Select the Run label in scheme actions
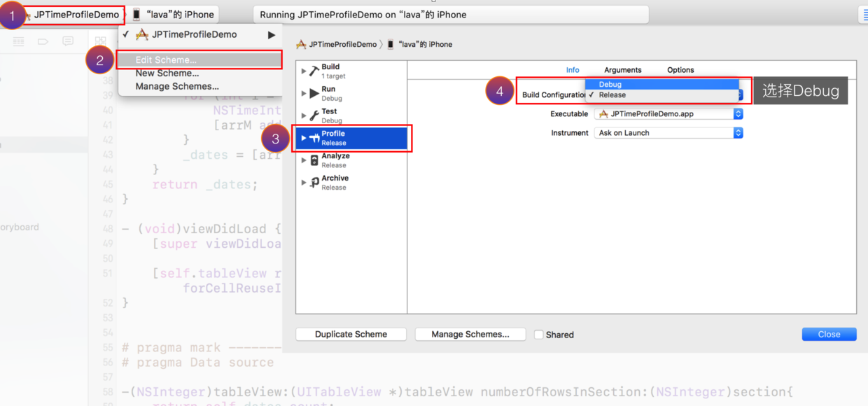The width and height of the screenshot is (868, 406). click(x=328, y=89)
